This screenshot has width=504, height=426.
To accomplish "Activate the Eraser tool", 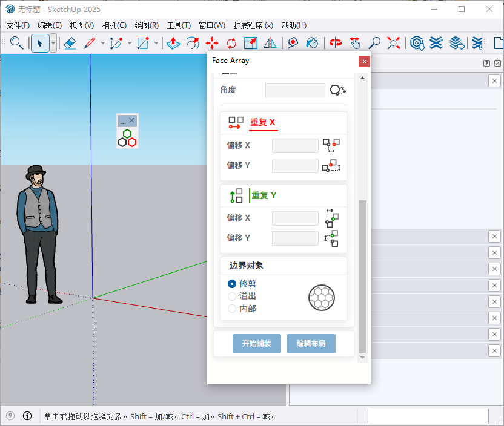I will coord(70,43).
